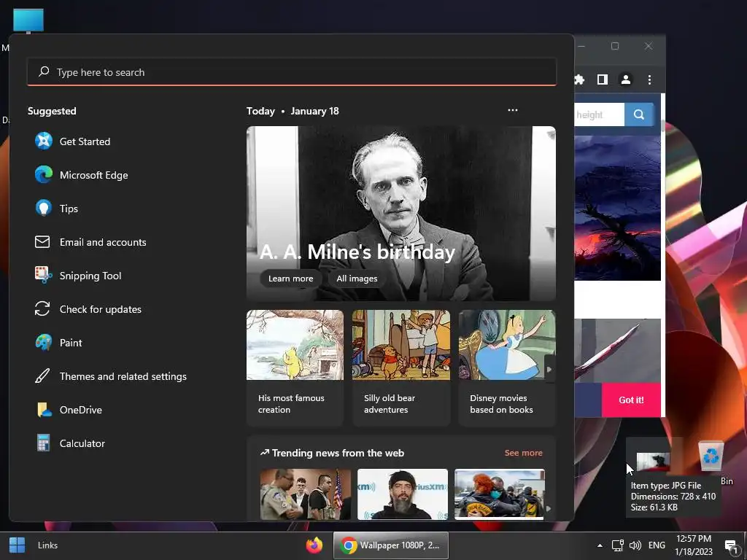Open the three-dot options for Today section
This screenshot has width=747, height=560.
513,110
